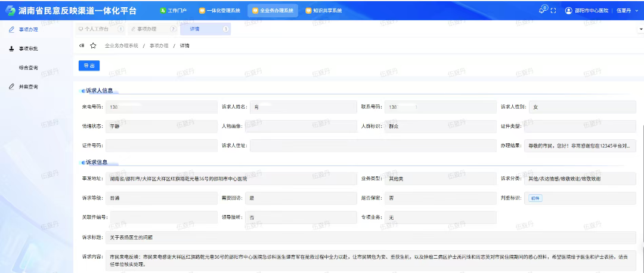
Task: Expand the user account dropdown arrow
Action: pos(636,11)
